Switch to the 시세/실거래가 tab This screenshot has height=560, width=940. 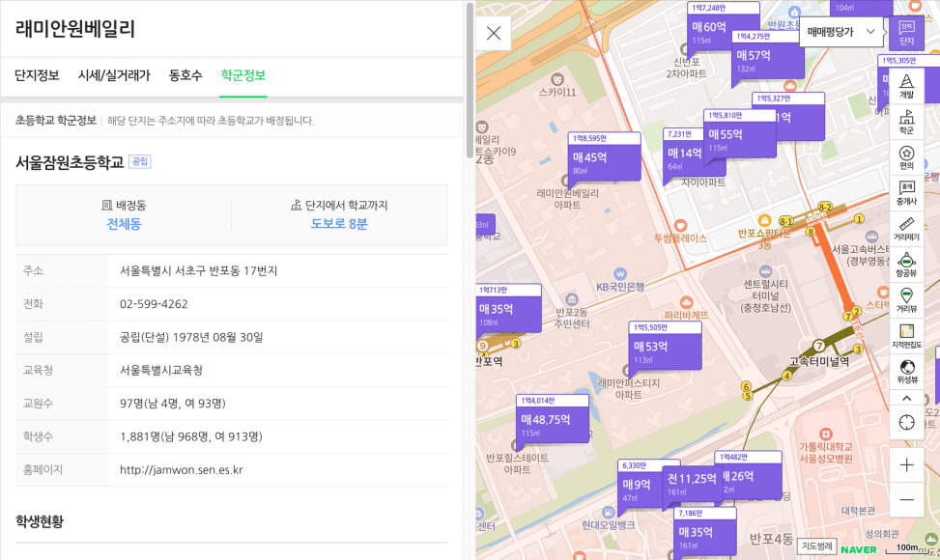click(114, 75)
